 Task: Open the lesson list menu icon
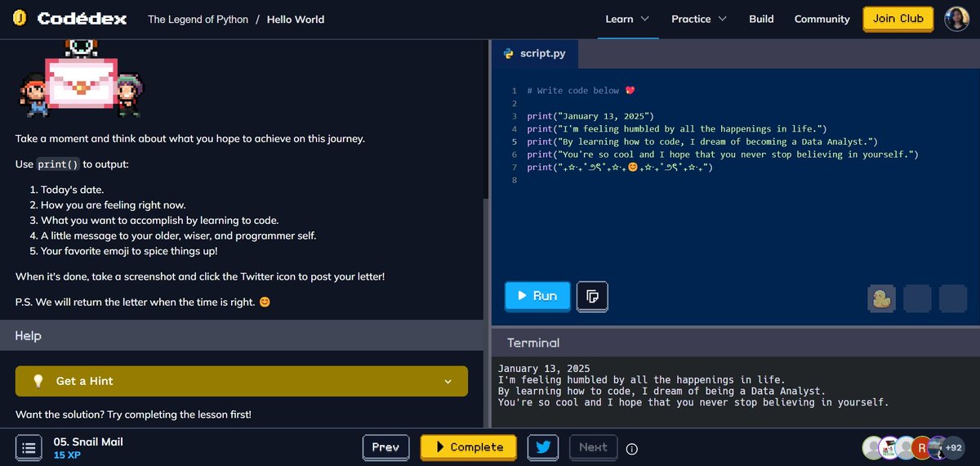point(29,447)
